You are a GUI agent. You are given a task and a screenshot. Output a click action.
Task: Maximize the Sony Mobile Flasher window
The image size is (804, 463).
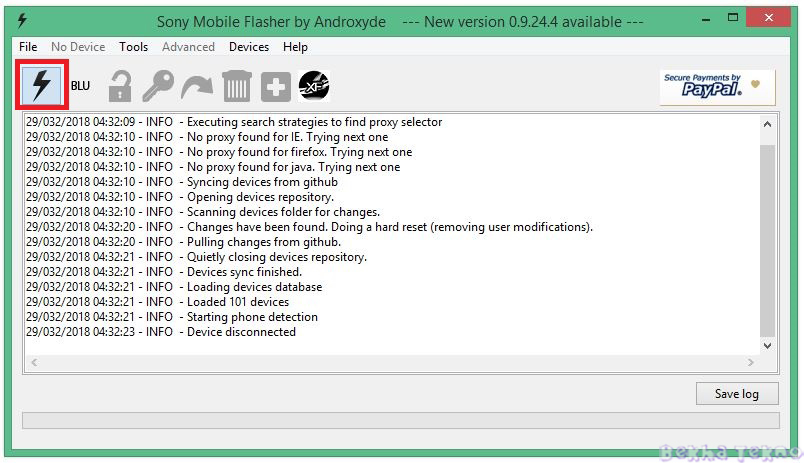(733, 18)
